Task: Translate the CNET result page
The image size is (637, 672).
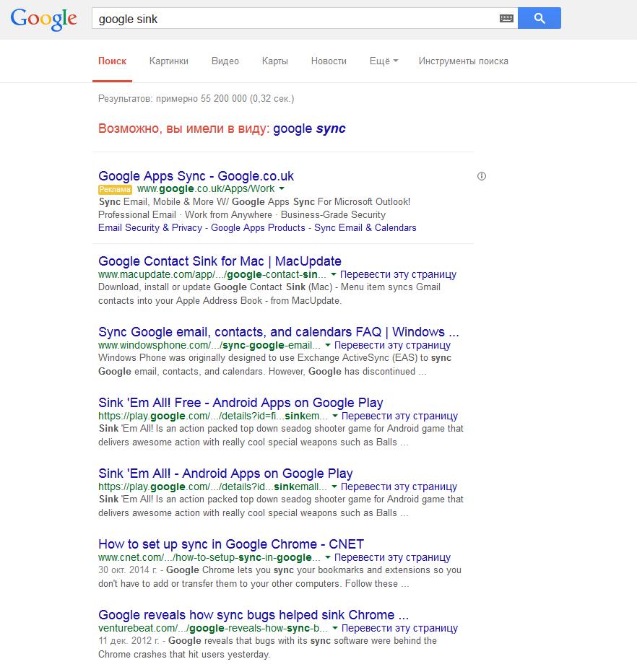Action: pos(392,557)
